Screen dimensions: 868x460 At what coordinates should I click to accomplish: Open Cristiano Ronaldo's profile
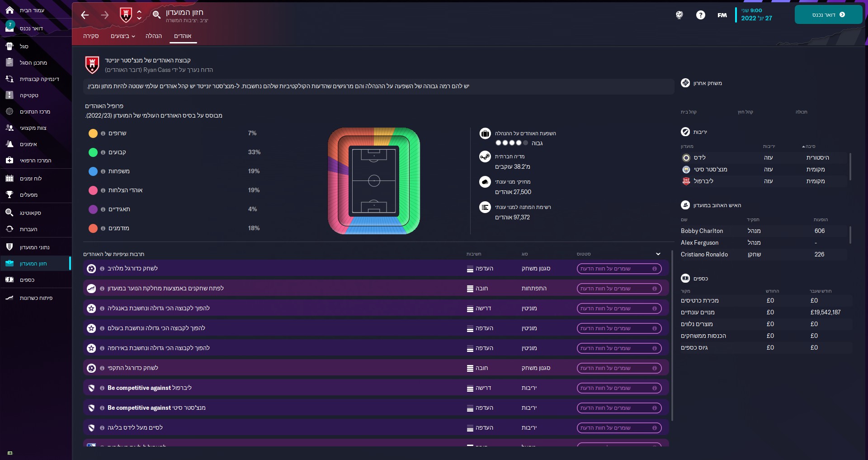[x=704, y=254]
